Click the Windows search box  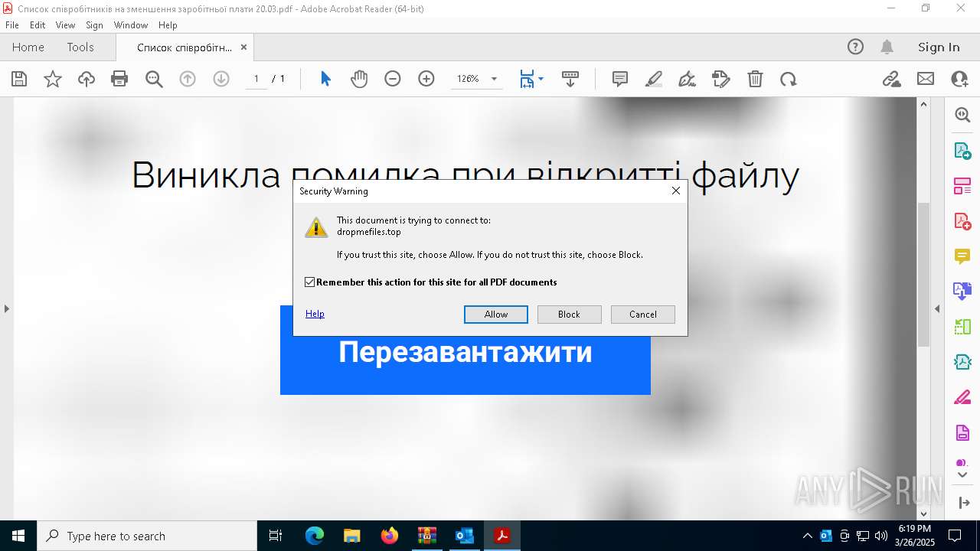[x=147, y=536]
